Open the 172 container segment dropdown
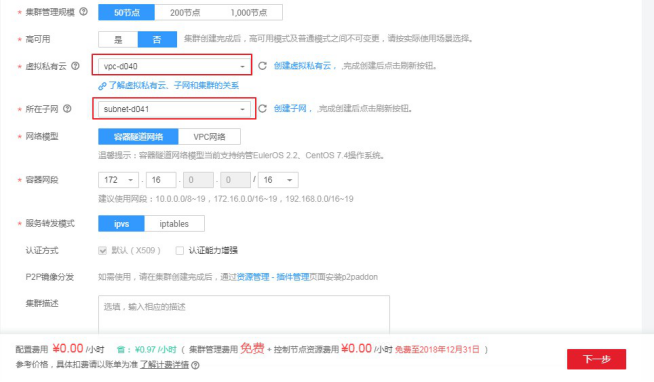Screen dimensions: 654x382 [118, 180]
